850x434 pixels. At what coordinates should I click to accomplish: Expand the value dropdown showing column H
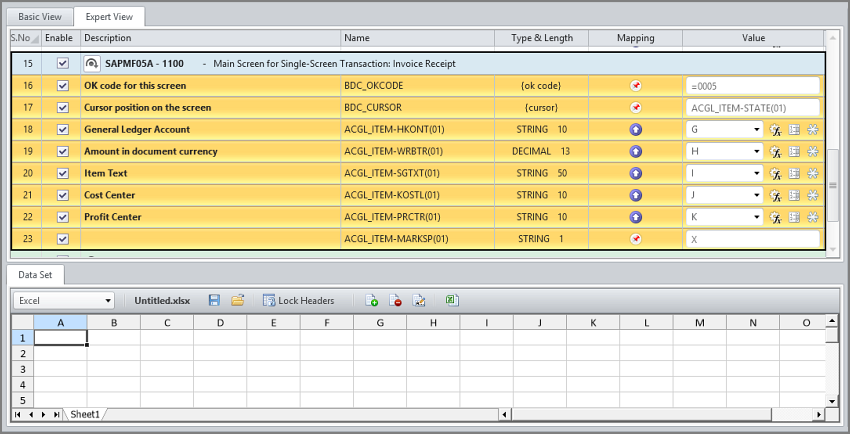click(x=756, y=151)
